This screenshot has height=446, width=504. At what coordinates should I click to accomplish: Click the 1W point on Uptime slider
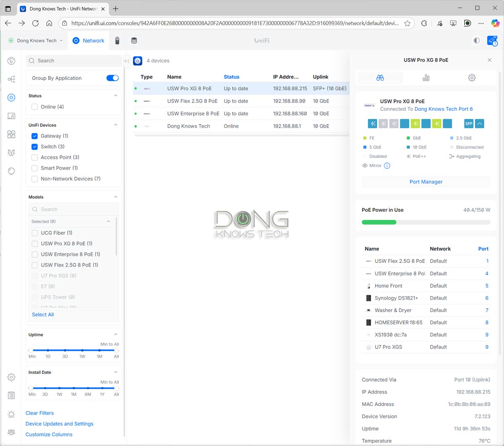point(82,350)
